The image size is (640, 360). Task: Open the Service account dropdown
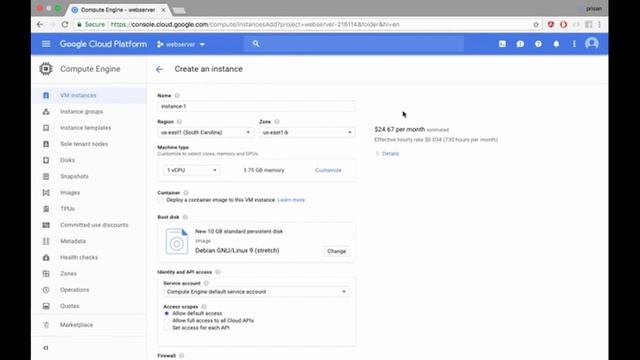[256, 292]
